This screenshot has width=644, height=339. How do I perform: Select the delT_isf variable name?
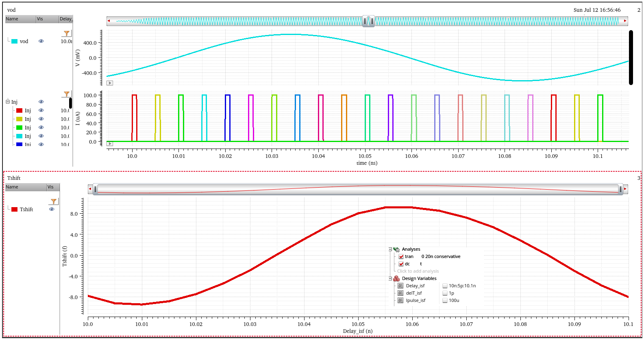414,293
